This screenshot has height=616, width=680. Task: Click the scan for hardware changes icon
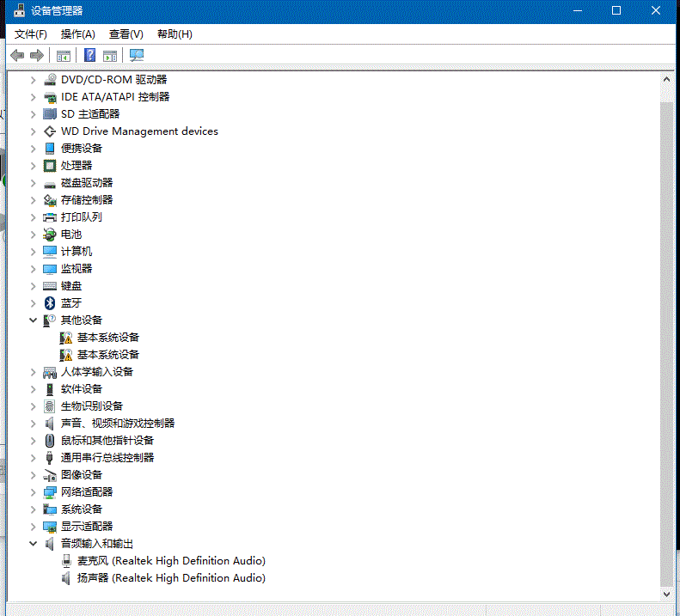point(137,55)
